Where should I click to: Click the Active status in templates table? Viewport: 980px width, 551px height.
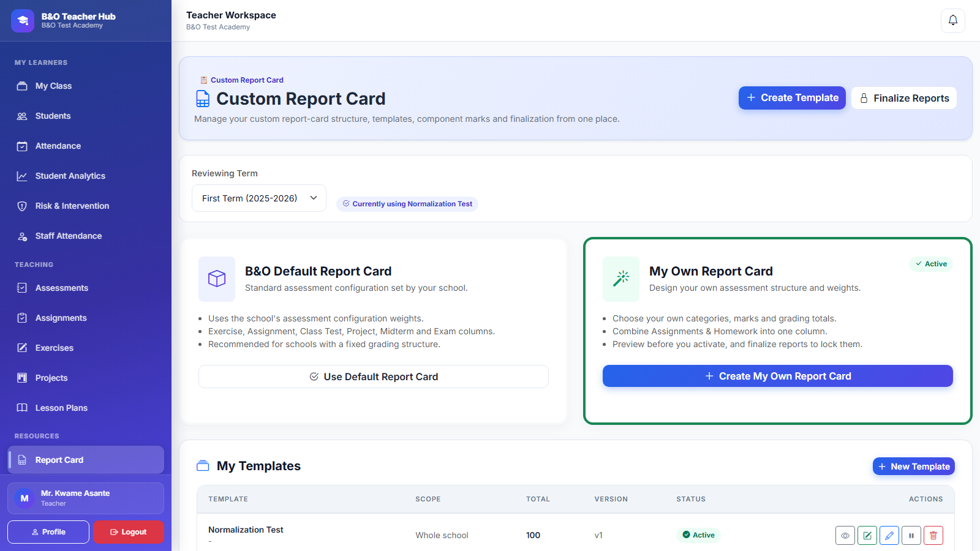tap(699, 535)
